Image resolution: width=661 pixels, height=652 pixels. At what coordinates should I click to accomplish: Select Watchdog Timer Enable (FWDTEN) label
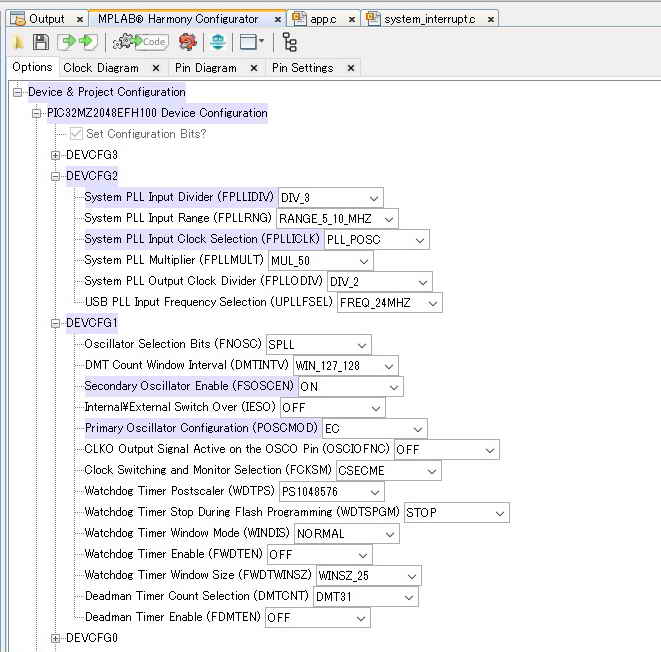coord(173,554)
